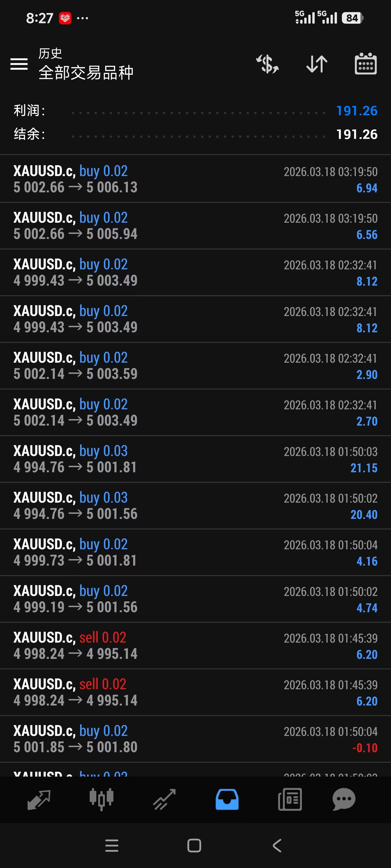Select the History inbox tab
391x868 pixels.
pyautogui.click(x=227, y=799)
